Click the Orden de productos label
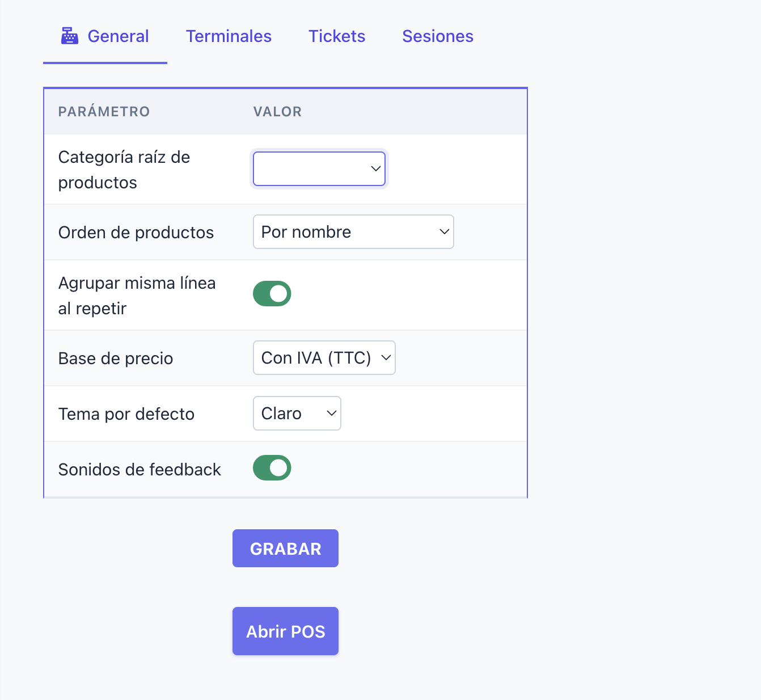 (136, 233)
